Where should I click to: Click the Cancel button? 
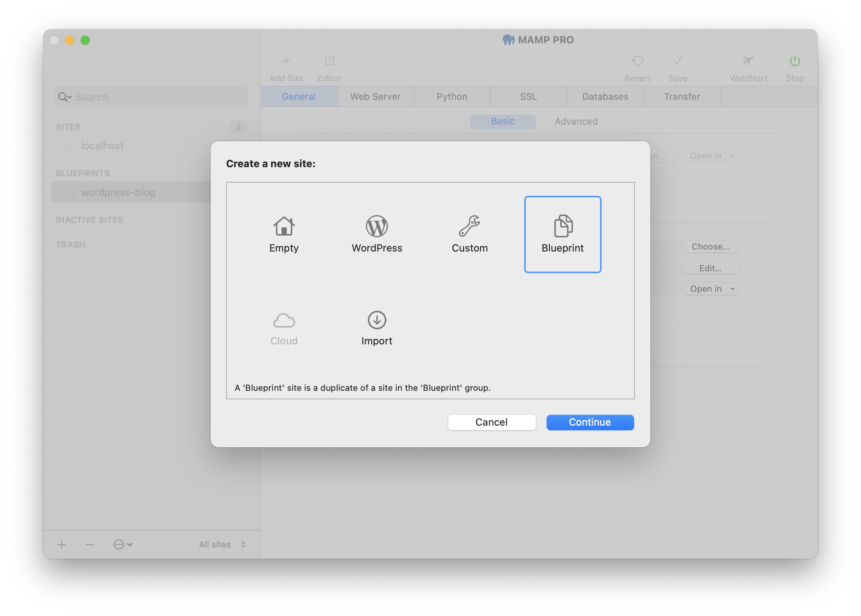[x=492, y=422]
